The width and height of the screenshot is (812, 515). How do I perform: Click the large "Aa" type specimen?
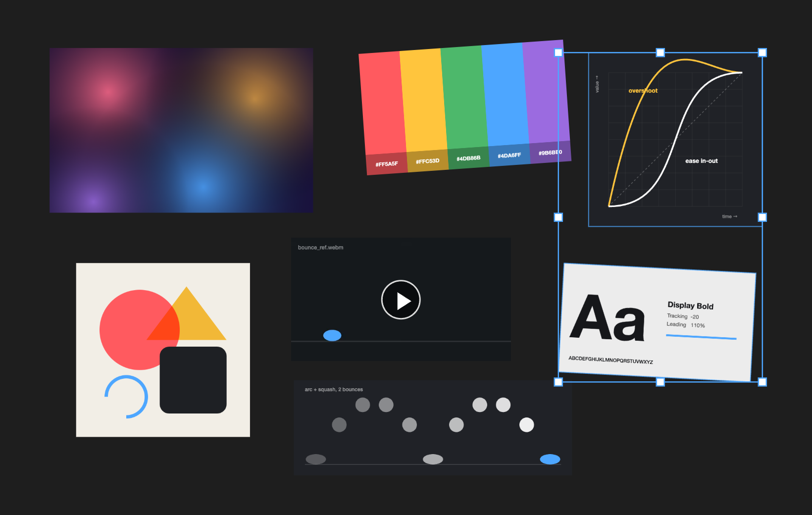click(x=608, y=318)
